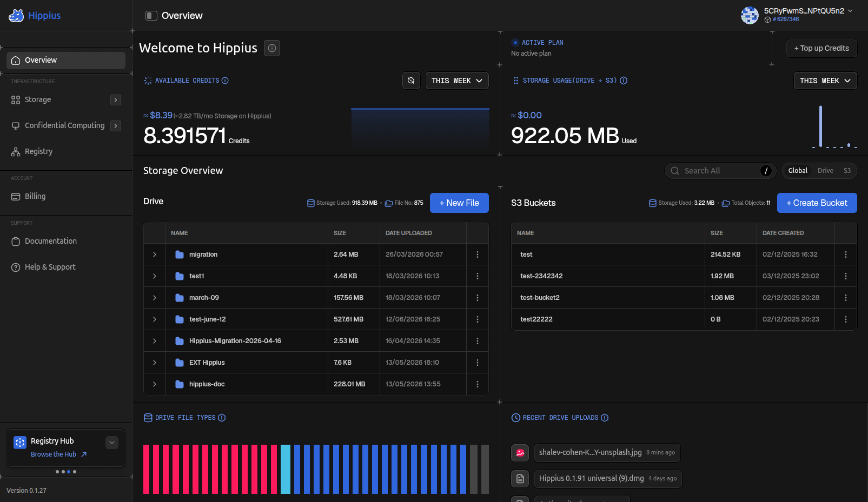Open more options for test-bucket2 bucket
This screenshot has height=502, width=868.
click(x=846, y=298)
